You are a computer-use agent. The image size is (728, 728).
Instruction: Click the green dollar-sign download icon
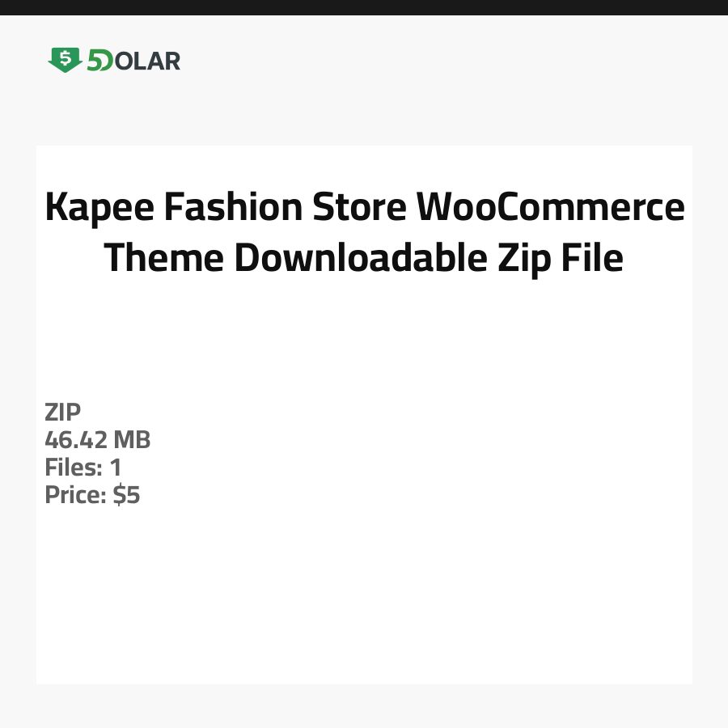click(66, 59)
